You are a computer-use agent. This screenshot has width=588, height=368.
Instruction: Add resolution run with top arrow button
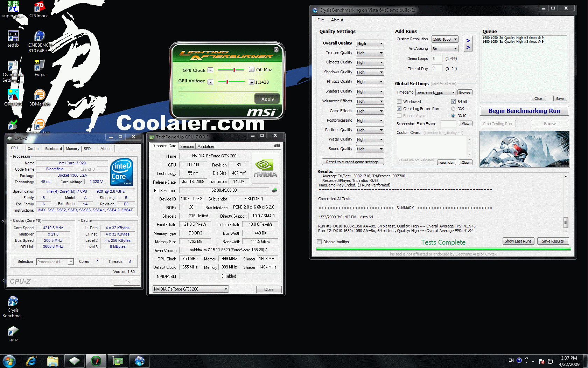click(468, 41)
